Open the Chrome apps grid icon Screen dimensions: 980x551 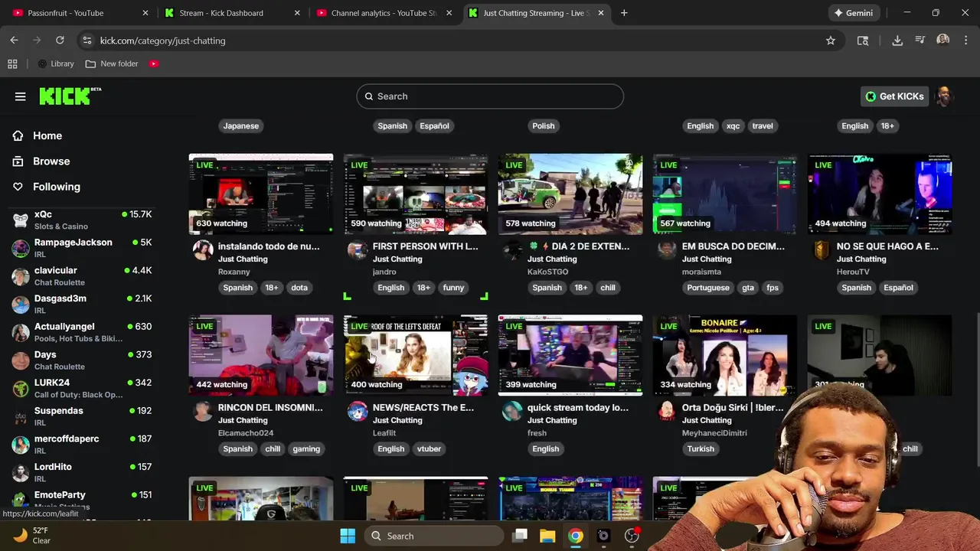click(12, 64)
